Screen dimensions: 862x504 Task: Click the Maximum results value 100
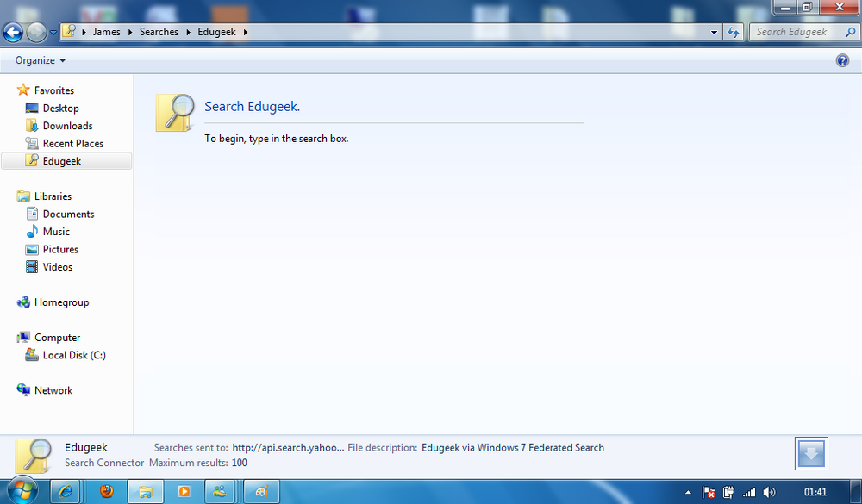point(239,463)
